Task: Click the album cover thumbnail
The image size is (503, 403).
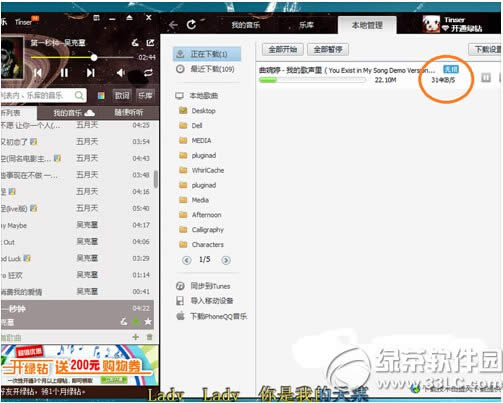Action: click(x=12, y=58)
